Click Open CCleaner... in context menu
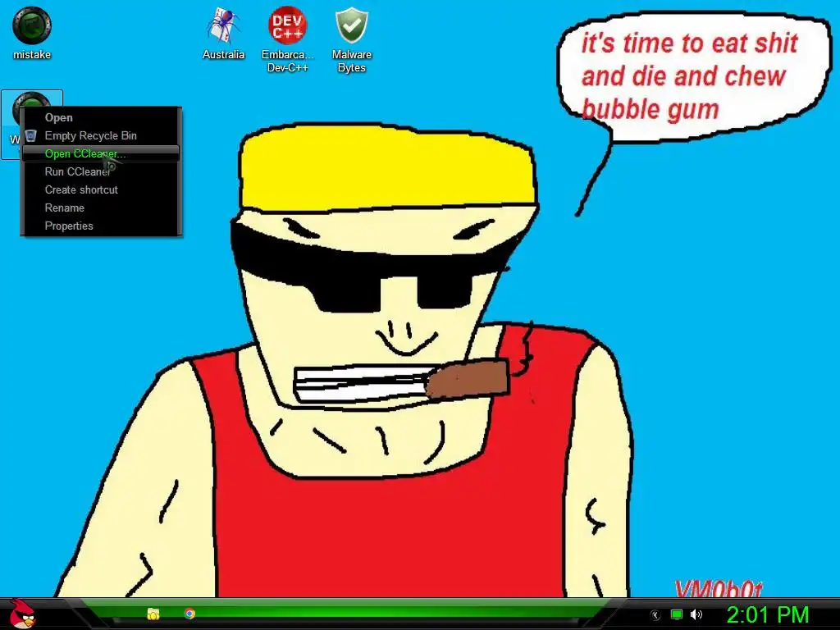The image size is (840, 630). (101, 153)
